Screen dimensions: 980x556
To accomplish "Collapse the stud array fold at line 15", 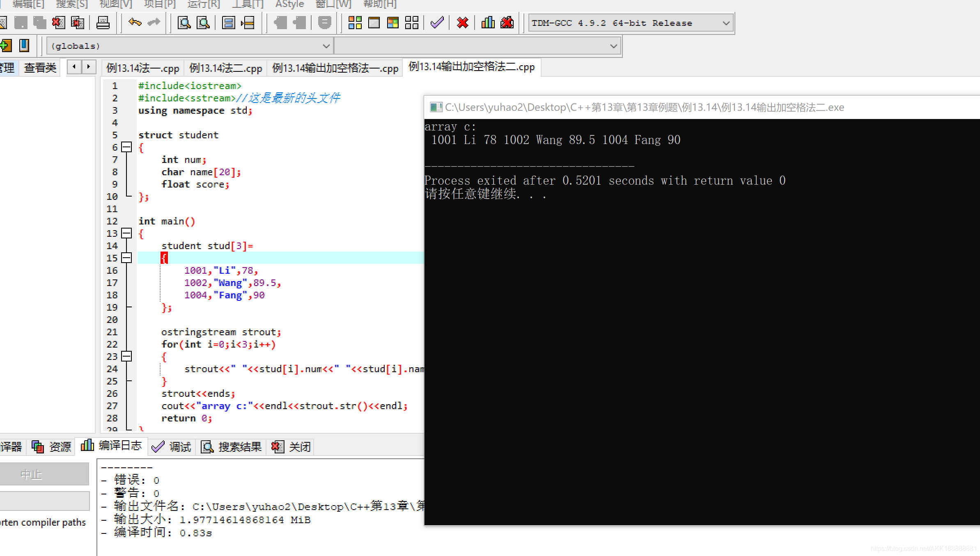I will (127, 258).
